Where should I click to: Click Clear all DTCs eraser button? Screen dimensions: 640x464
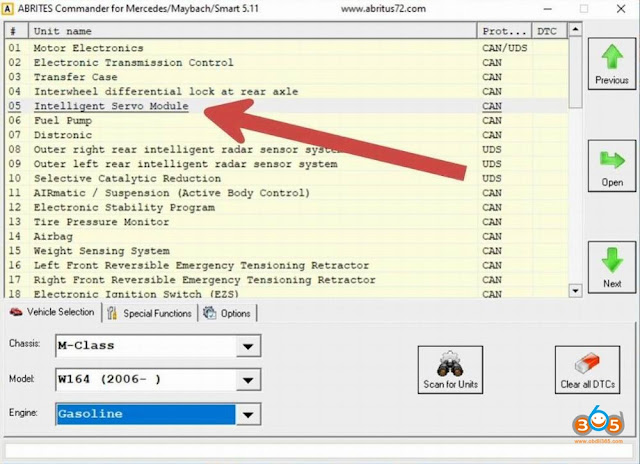coord(587,370)
